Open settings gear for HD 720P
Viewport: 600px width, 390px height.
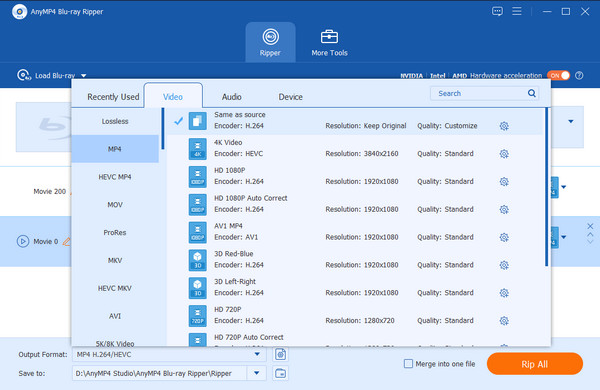504,321
